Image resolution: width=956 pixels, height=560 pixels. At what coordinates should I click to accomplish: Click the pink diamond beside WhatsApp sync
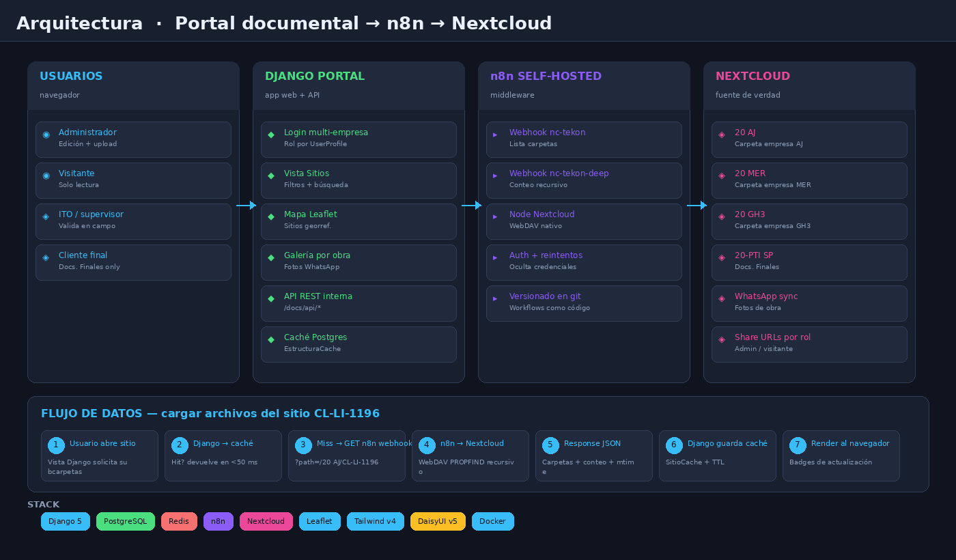pos(722,298)
